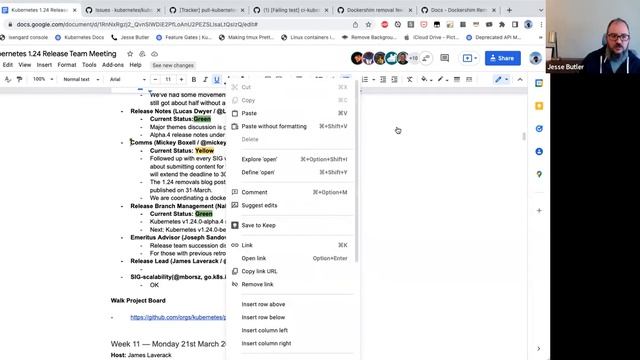The height and width of the screenshot is (360, 640).
Task: Open the 100% zoom dropdown
Action: coord(43,79)
